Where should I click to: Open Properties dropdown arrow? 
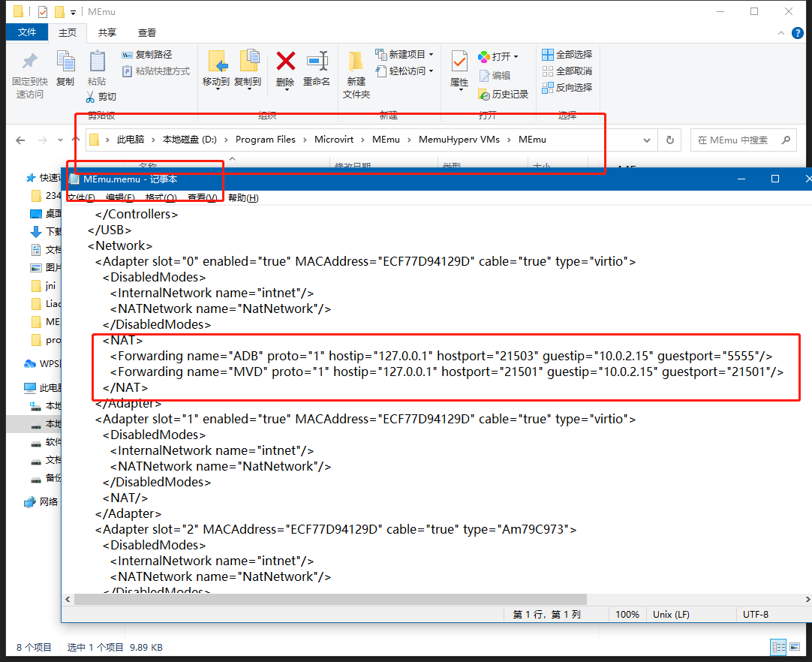click(x=460, y=90)
